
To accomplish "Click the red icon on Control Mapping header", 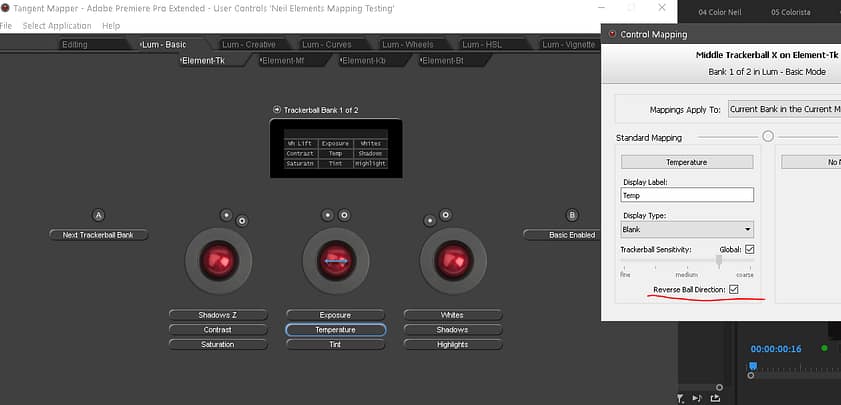I will [x=612, y=34].
